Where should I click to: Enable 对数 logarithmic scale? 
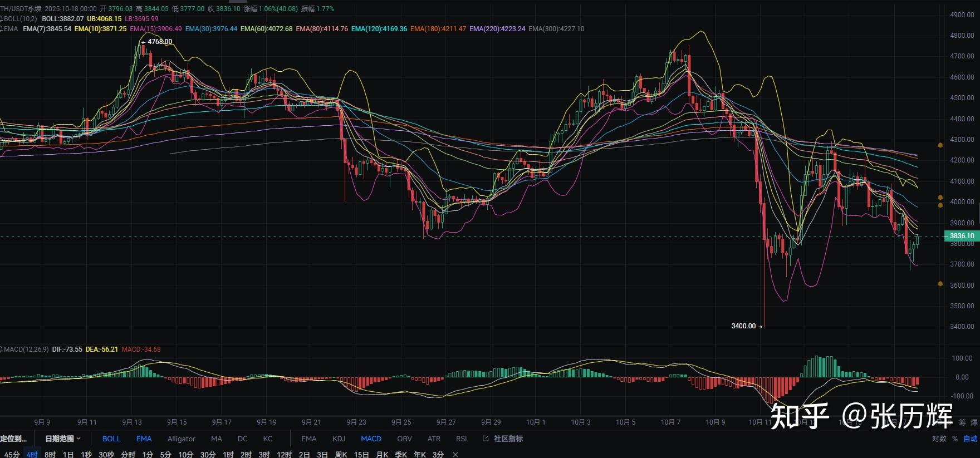click(939, 439)
